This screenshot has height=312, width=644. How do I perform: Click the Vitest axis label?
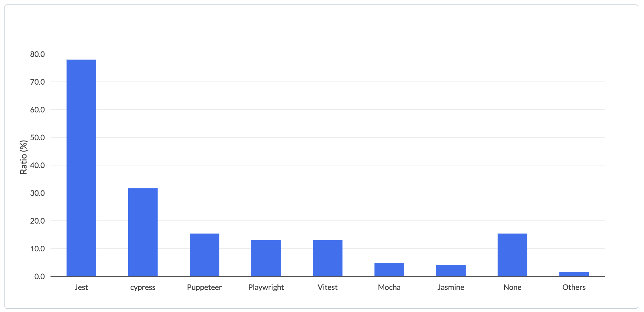(x=327, y=287)
